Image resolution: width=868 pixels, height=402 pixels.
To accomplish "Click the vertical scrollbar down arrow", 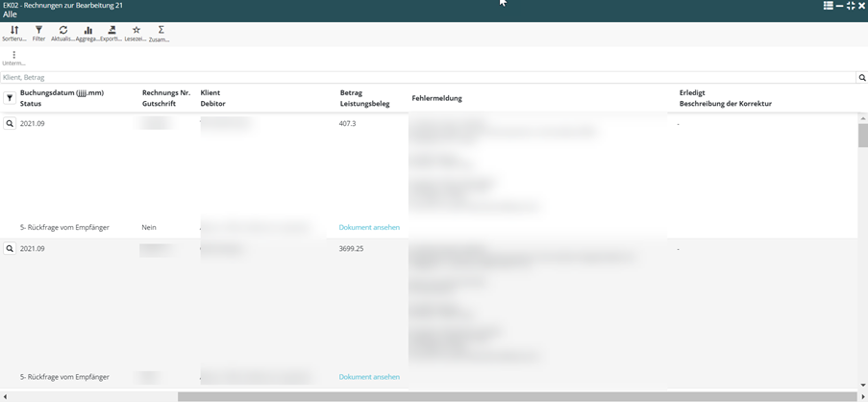I will 862,386.
